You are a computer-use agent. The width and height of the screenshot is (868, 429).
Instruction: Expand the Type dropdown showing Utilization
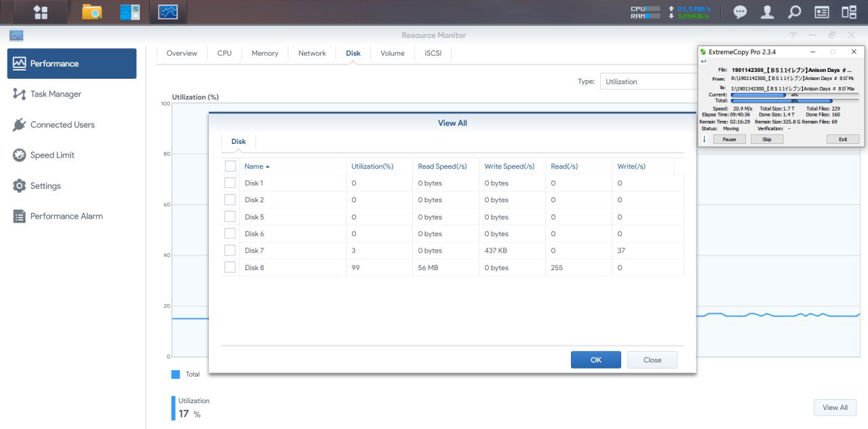point(648,81)
